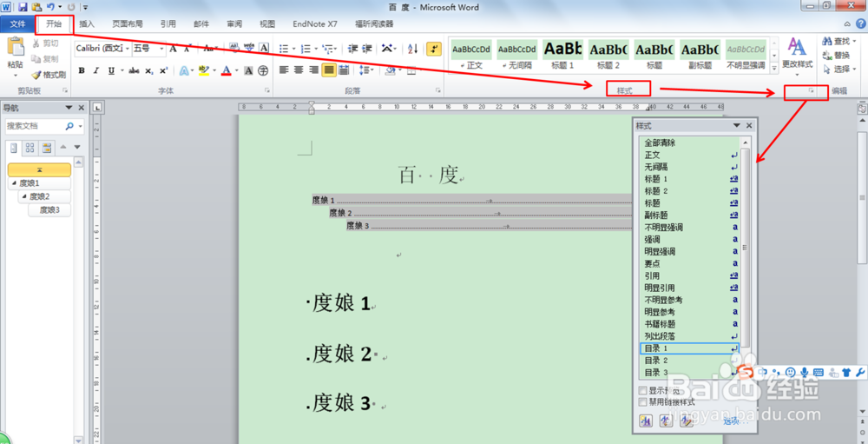The height and width of the screenshot is (444, 868).
Task: Open Paragraph dialog launcher
Action: click(437, 89)
